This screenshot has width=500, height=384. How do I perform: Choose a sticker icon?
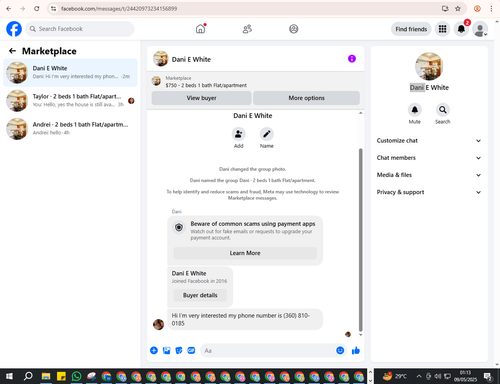click(x=179, y=350)
